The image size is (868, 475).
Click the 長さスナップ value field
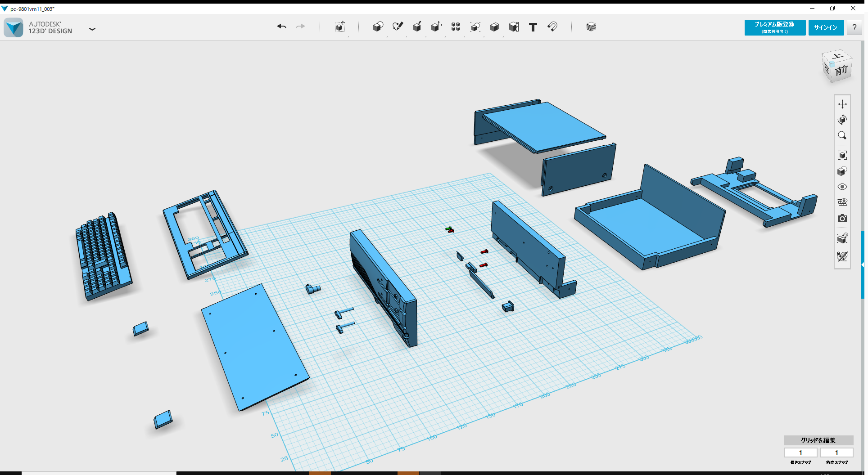(801, 453)
